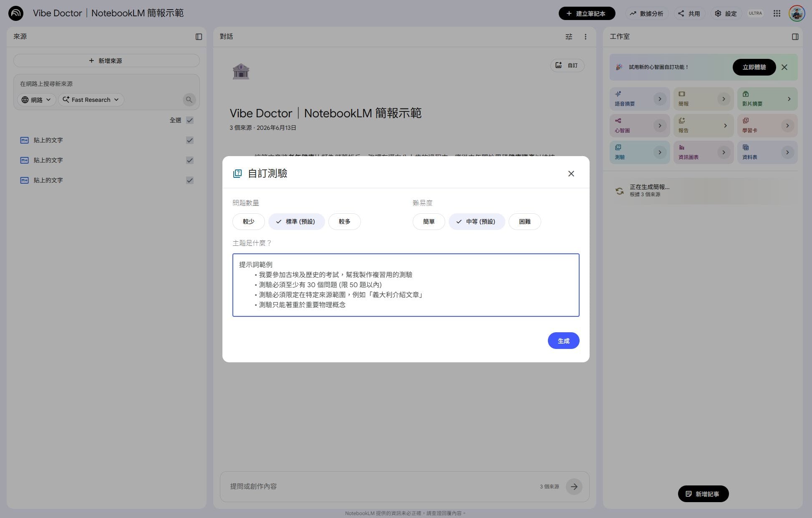Image resolution: width=812 pixels, height=518 pixels.
Task: Click the generating-slides refresh status icon
Action: pos(620,191)
